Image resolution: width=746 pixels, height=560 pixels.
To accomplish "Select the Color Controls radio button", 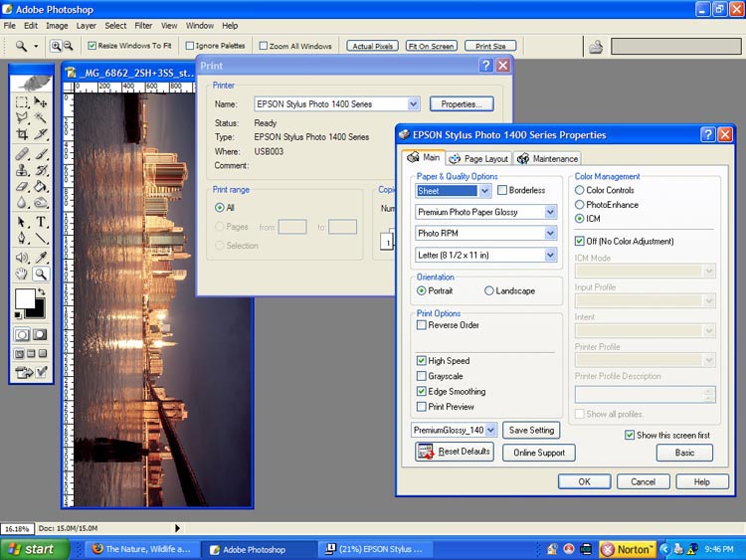I will (x=580, y=190).
